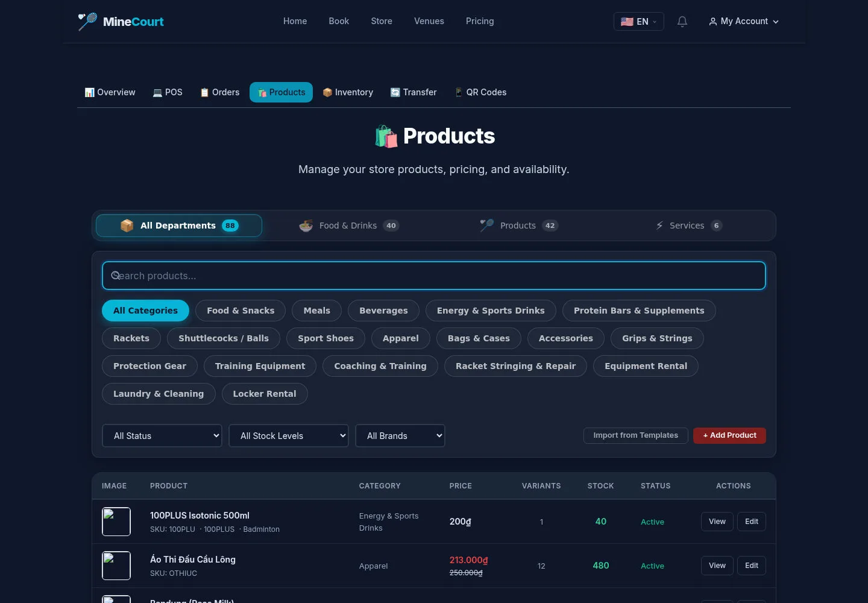Switch to the Overview tab
The width and height of the screenshot is (868, 603).
tap(110, 92)
